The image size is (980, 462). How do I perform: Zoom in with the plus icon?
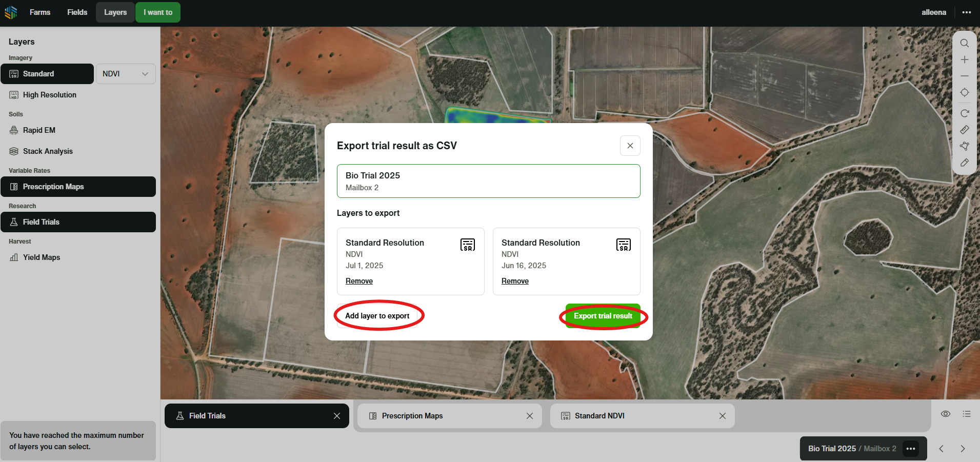964,60
